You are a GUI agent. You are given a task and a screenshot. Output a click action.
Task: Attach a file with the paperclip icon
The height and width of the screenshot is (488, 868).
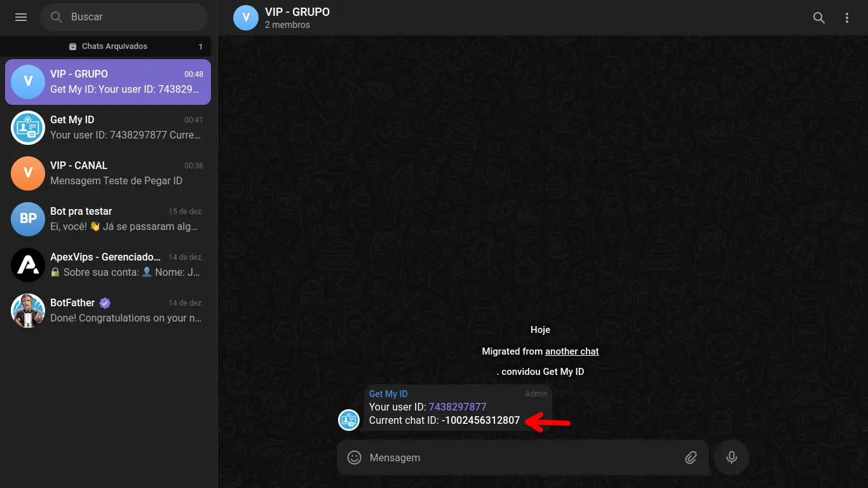(691, 457)
